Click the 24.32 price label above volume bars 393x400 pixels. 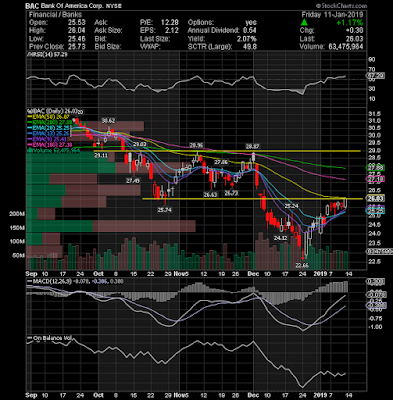click(280, 238)
